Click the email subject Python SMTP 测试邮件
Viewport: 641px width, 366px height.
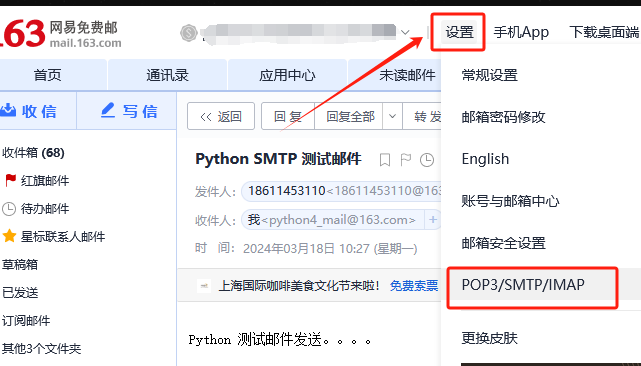[x=278, y=159]
